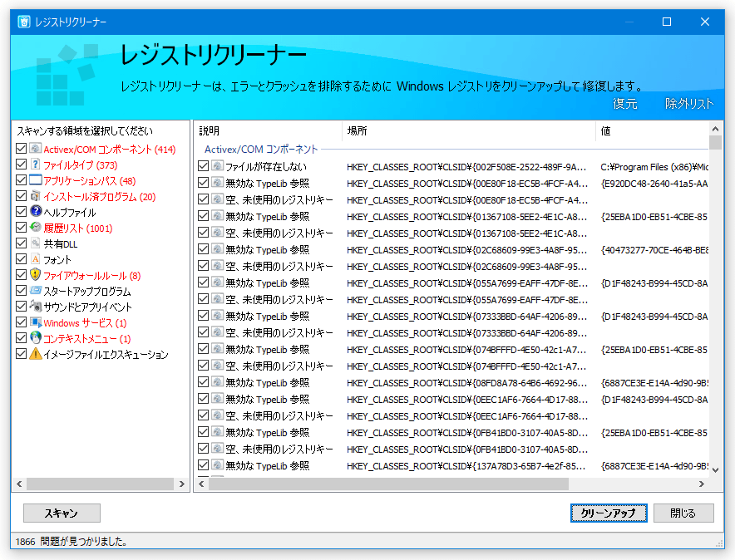Toggle the ファイルタイプ (373) checkbox
This screenshot has width=735, height=560.
click(21, 165)
